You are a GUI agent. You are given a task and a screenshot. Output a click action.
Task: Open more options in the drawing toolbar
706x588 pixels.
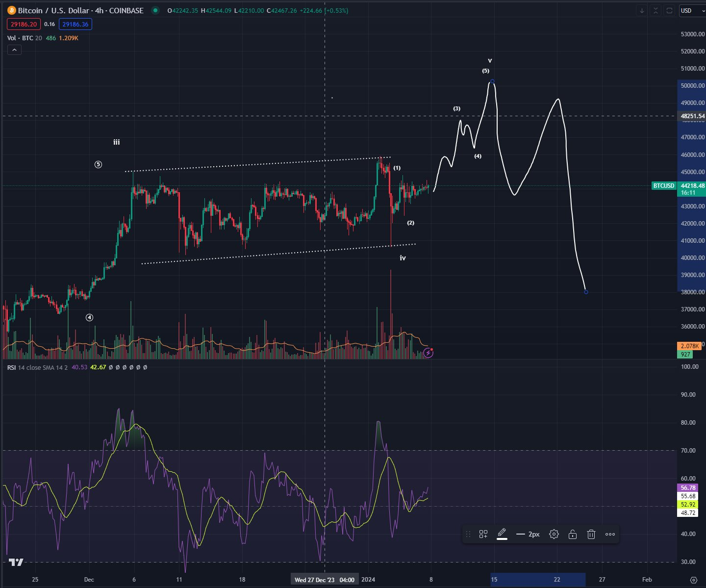coord(610,534)
